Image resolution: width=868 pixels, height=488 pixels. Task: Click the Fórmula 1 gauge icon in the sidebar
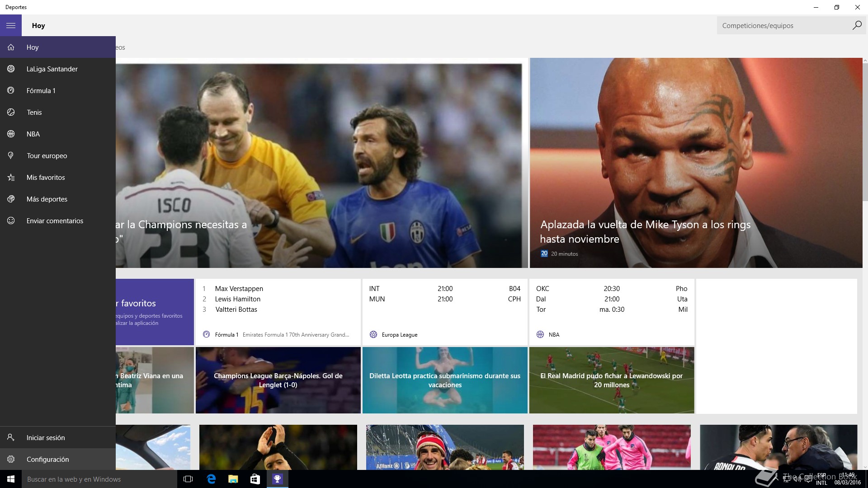(11, 90)
